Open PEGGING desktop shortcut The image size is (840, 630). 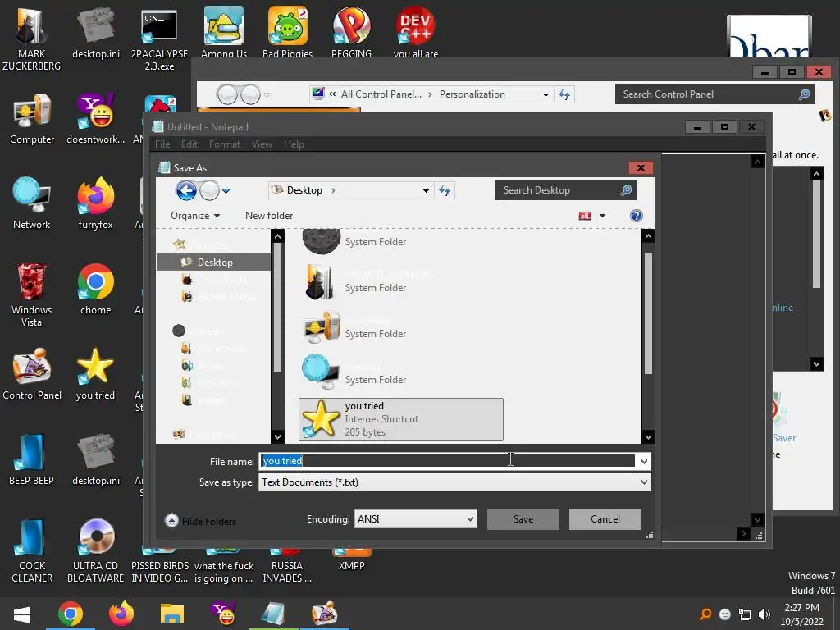(351, 31)
